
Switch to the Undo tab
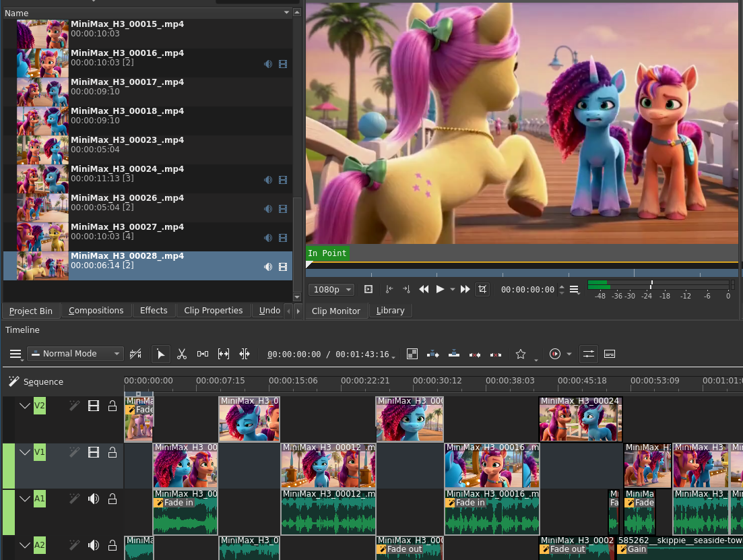(269, 311)
